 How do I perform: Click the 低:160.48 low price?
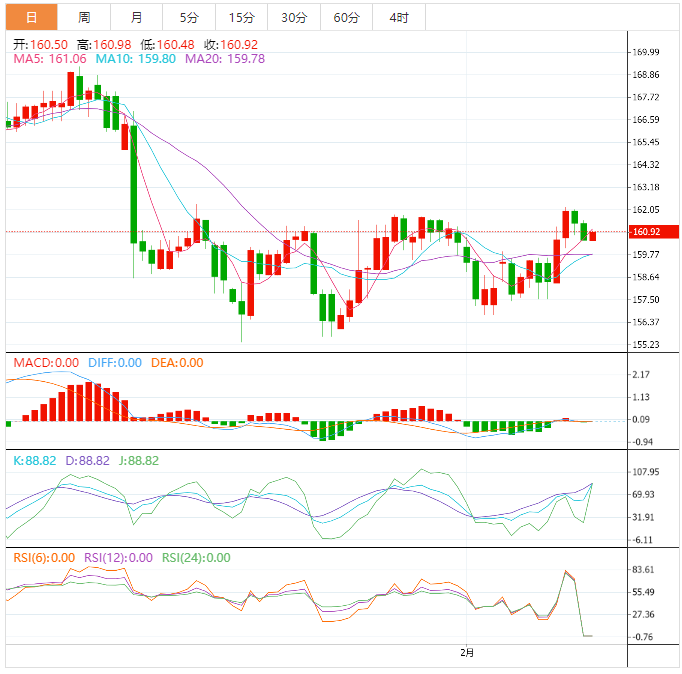coord(167,44)
